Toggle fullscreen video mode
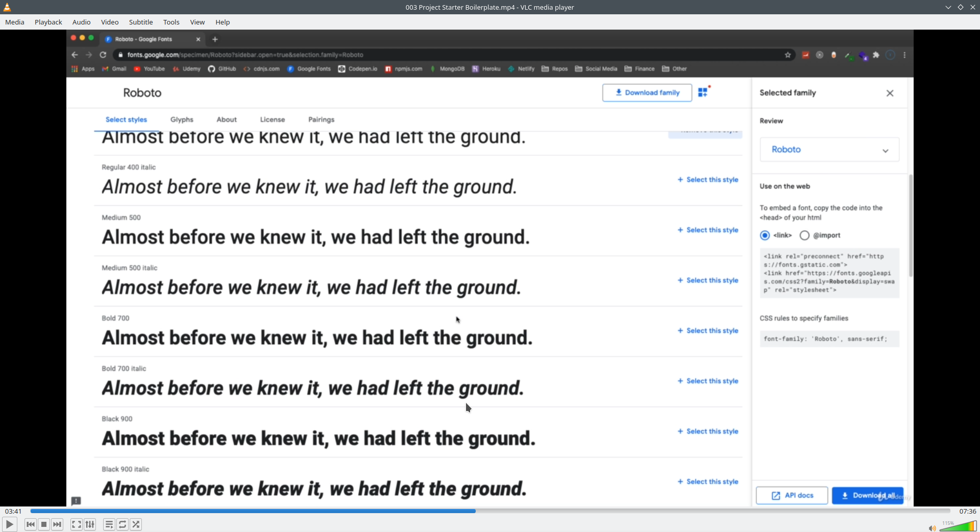Viewport: 980px width, 532px height. pyautogui.click(x=76, y=524)
